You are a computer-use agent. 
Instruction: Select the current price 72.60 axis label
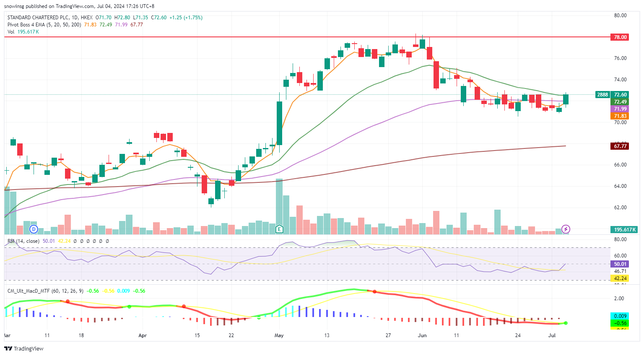pyautogui.click(x=620, y=95)
